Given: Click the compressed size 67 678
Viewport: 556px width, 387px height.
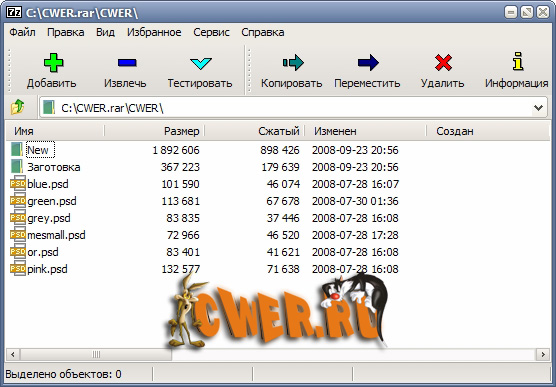Looking at the screenshot, I should [x=283, y=201].
